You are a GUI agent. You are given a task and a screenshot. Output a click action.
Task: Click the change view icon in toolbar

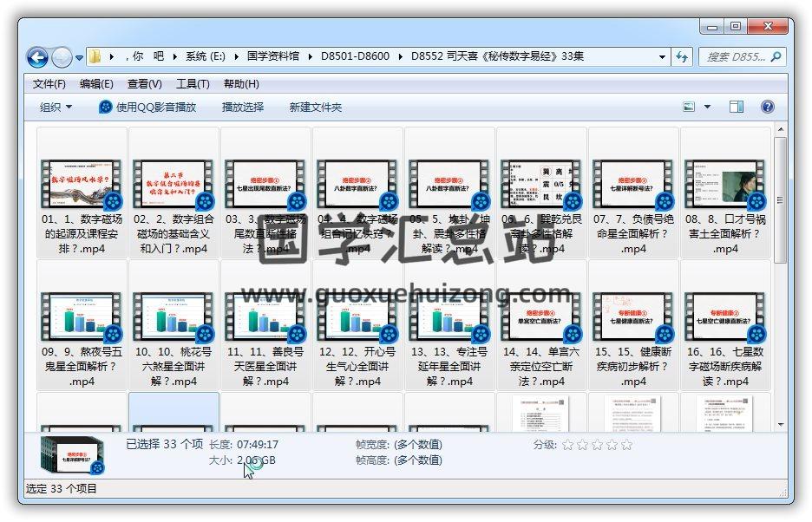(689, 107)
